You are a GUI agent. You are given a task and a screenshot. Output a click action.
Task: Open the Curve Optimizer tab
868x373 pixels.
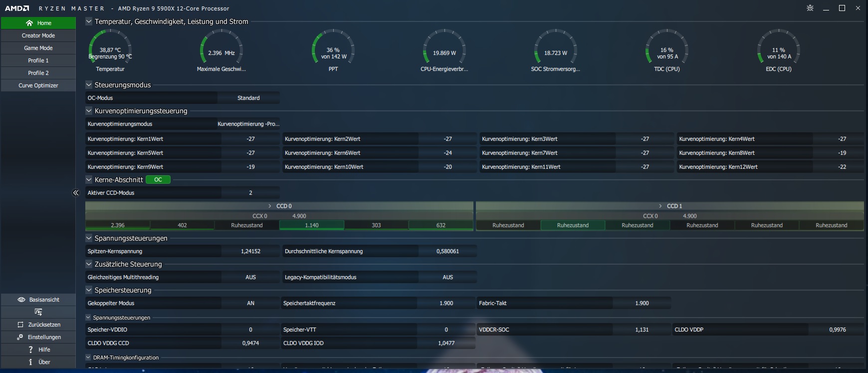pyautogui.click(x=38, y=85)
